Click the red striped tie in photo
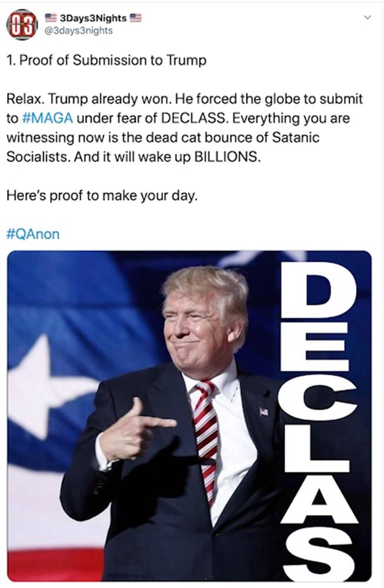 (x=205, y=439)
